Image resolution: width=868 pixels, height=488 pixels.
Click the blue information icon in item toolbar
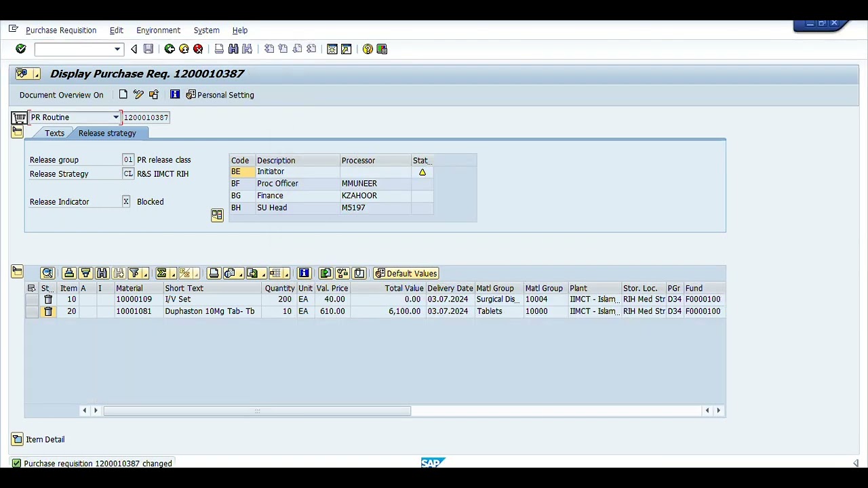tap(304, 273)
